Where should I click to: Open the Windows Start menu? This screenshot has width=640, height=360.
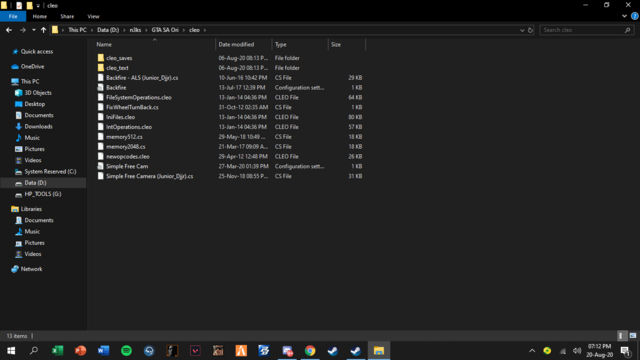(x=11, y=351)
